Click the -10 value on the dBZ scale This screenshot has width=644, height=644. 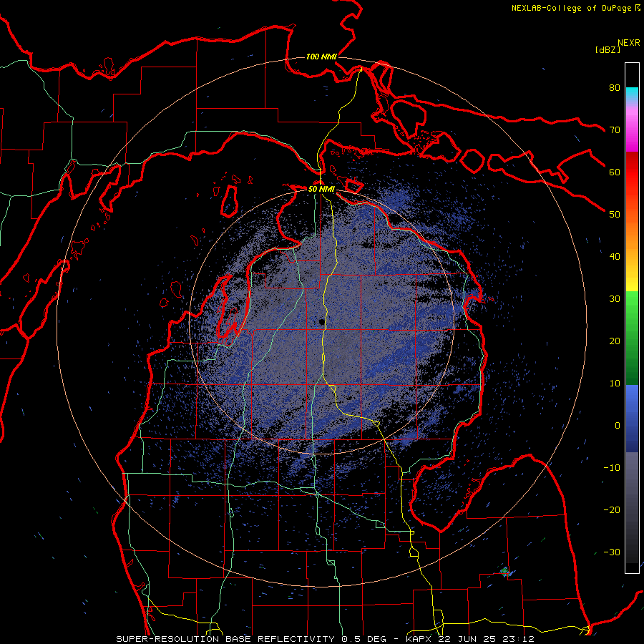pos(612,468)
